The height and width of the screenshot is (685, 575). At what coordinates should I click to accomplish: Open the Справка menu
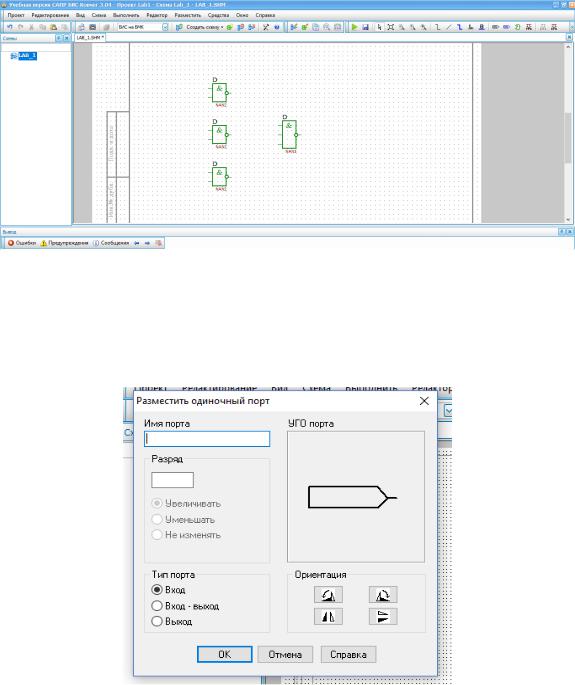[x=265, y=15]
